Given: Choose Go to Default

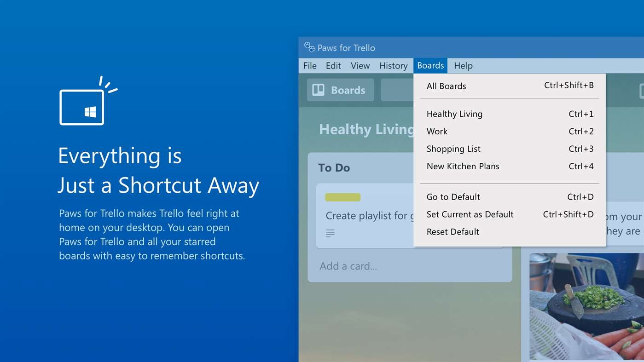Looking at the screenshot, I should coord(510,197).
